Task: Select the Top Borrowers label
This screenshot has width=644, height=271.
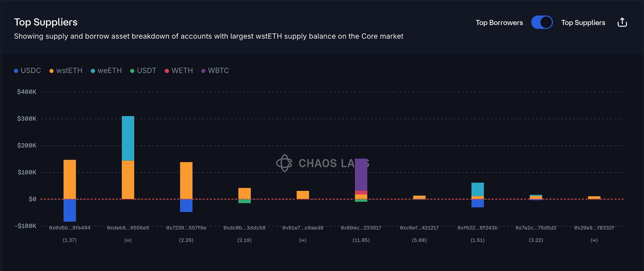Action: (499, 23)
